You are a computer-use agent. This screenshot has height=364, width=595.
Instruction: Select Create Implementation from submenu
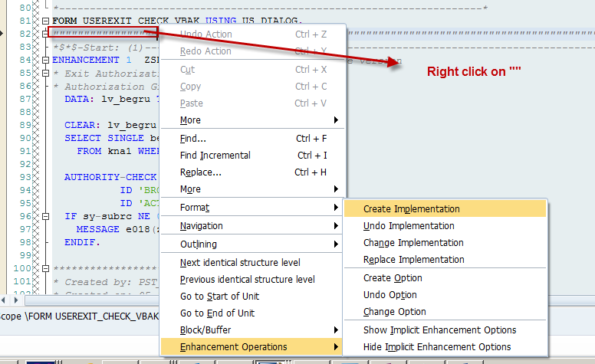tap(412, 209)
